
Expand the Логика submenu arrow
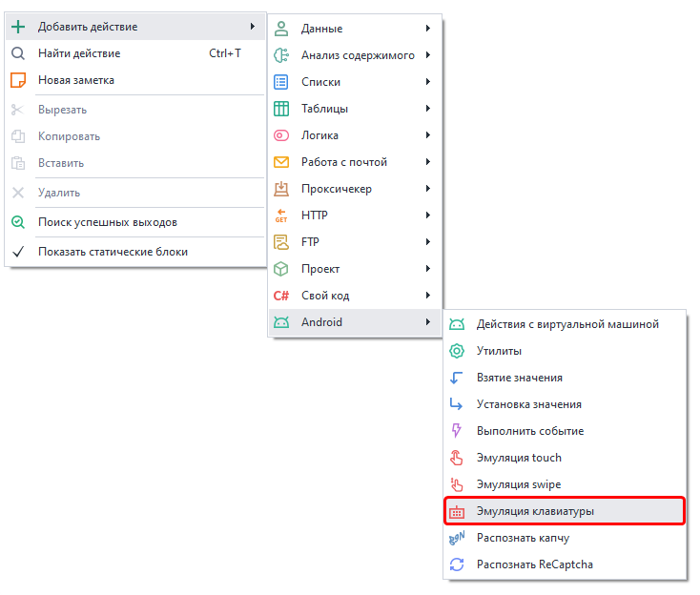[429, 135]
